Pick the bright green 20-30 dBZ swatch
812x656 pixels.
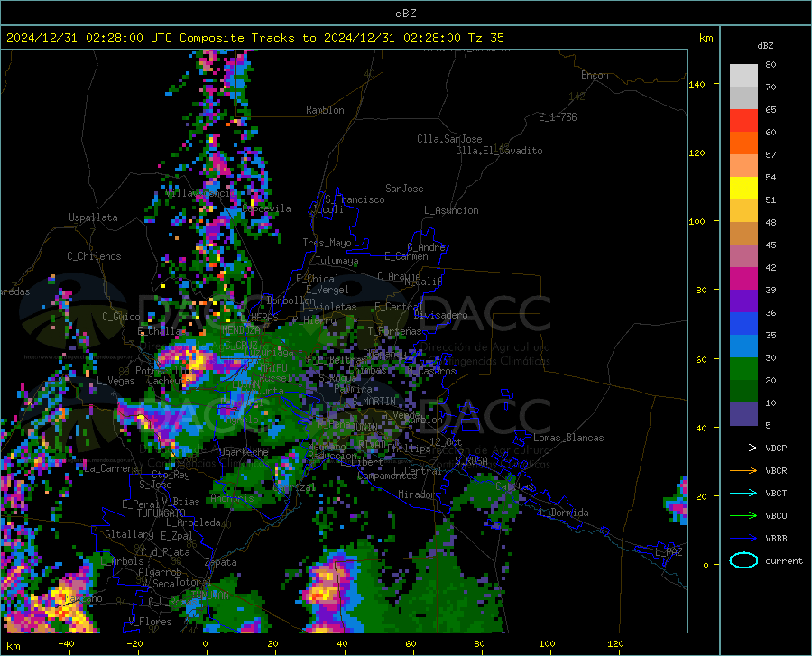pos(743,369)
